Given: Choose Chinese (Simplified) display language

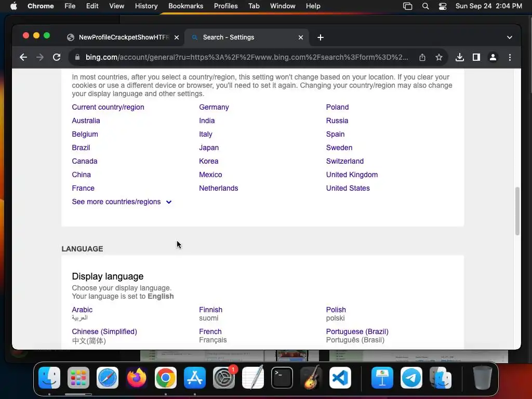Looking at the screenshot, I should pyautogui.click(x=104, y=331).
